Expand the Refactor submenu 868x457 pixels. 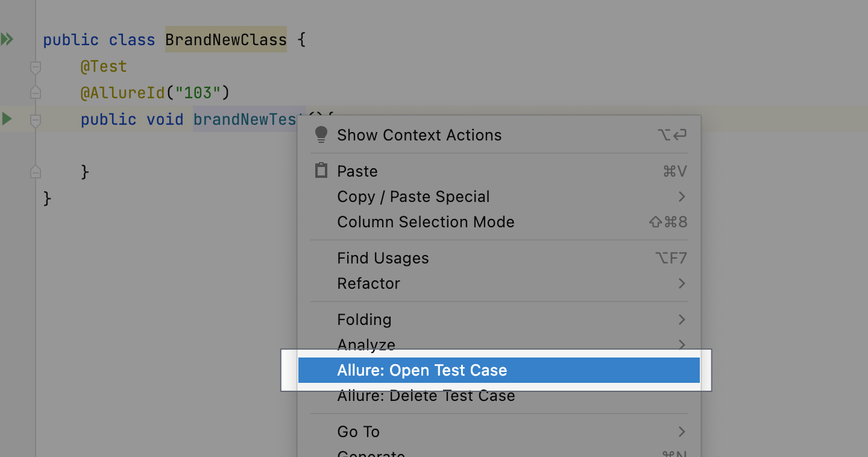tap(369, 283)
